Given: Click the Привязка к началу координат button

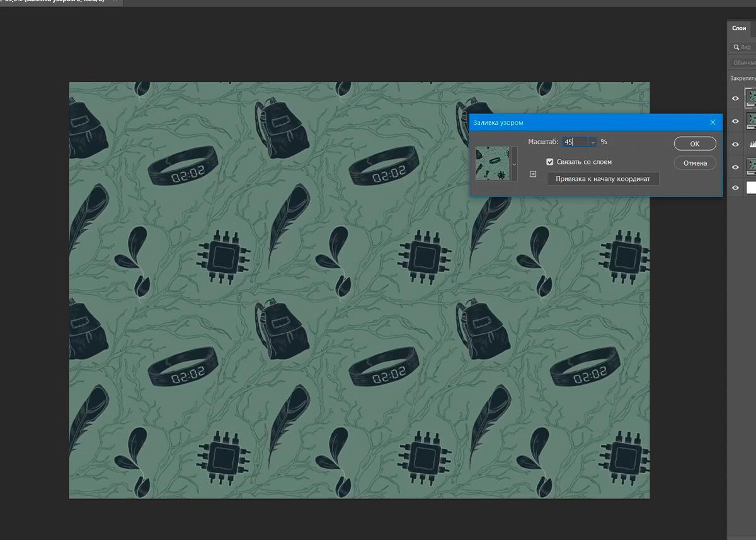Looking at the screenshot, I should (x=602, y=179).
